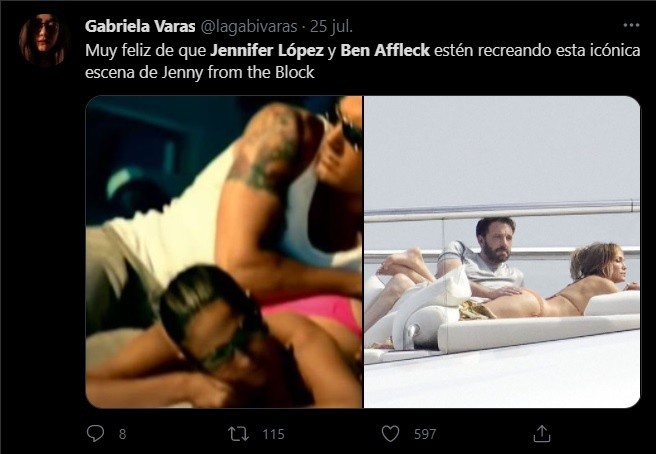Click the reply count showing 8
Screen dimensions: 656x454
click(122, 434)
